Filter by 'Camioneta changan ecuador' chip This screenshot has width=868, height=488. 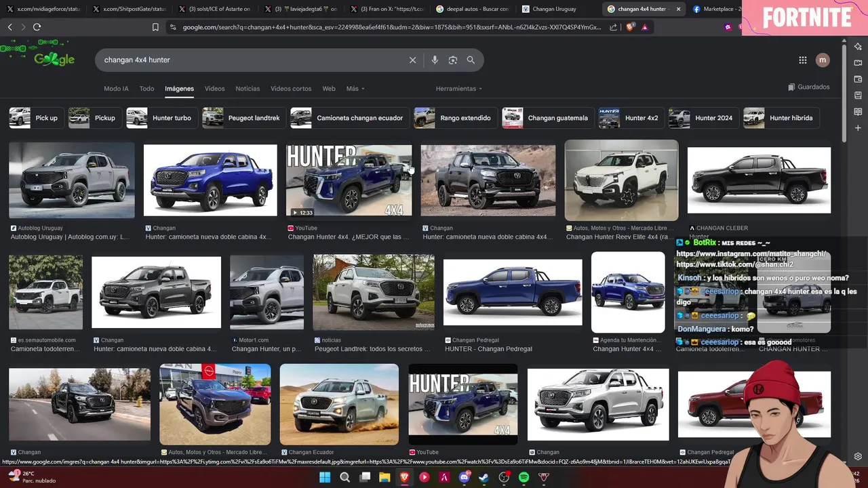coord(351,118)
